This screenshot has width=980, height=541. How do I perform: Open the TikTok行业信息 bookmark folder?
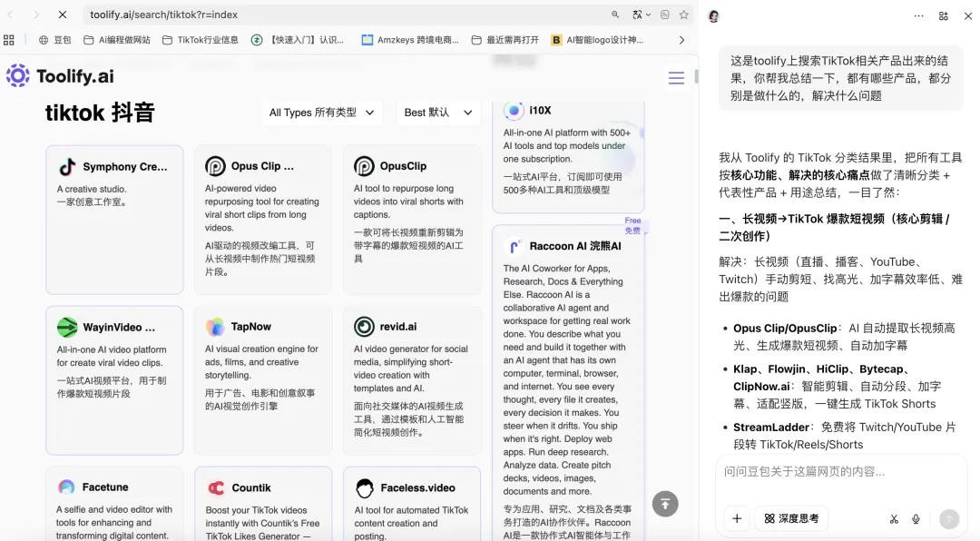tap(200, 40)
